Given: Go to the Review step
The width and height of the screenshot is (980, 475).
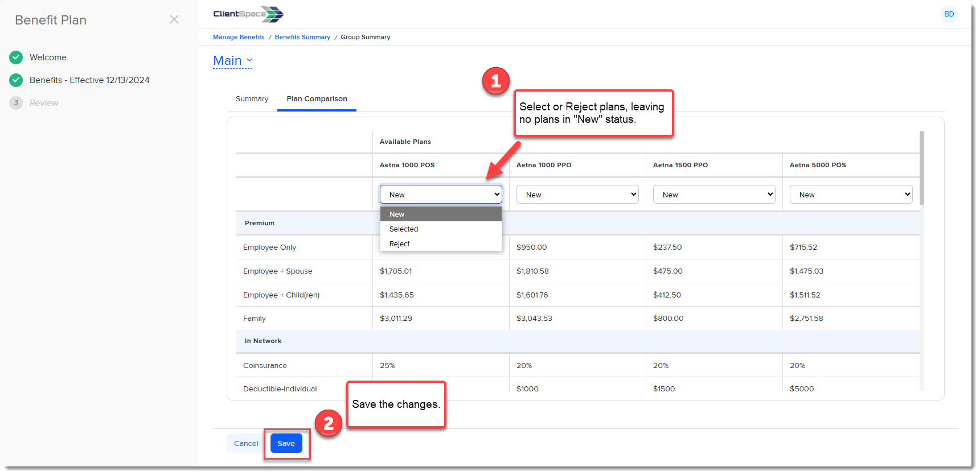Looking at the screenshot, I should (44, 103).
